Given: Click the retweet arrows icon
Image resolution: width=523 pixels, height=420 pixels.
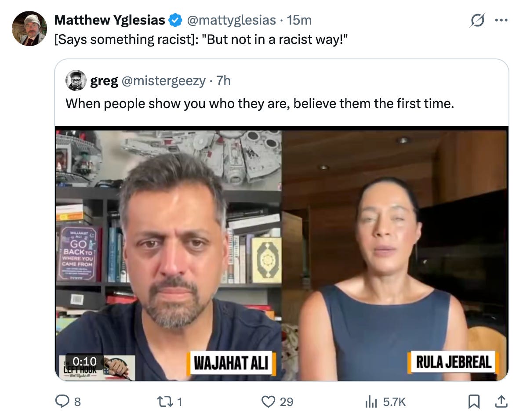Looking at the screenshot, I should 165,402.
